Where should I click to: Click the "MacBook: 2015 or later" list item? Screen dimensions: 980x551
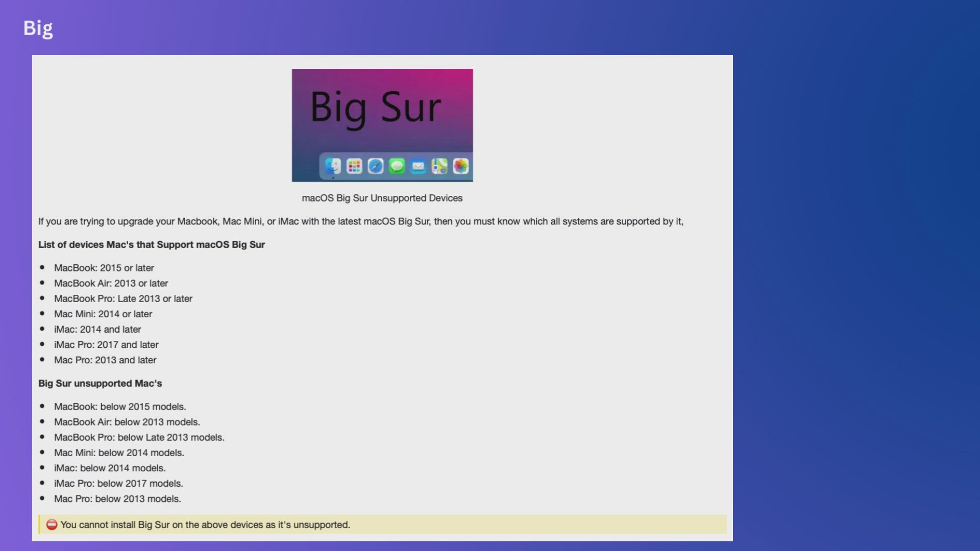(x=104, y=268)
